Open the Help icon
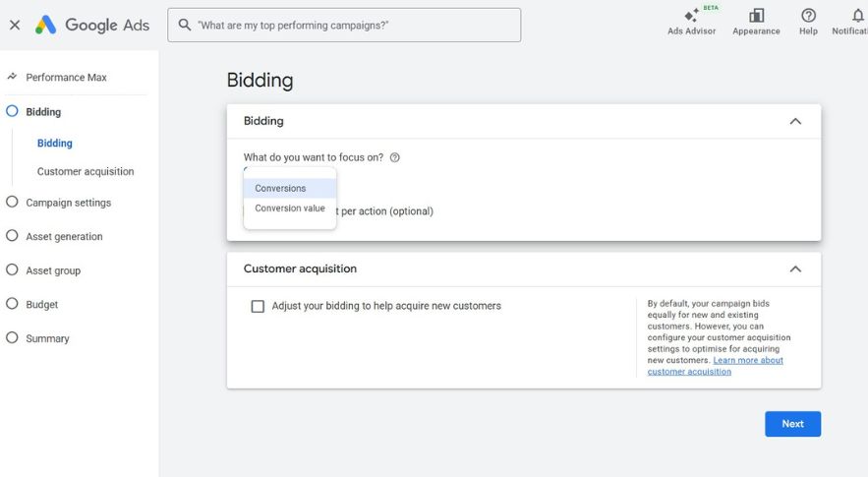Image resolution: width=868 pixels, height=477 pixels. (808, 22)
